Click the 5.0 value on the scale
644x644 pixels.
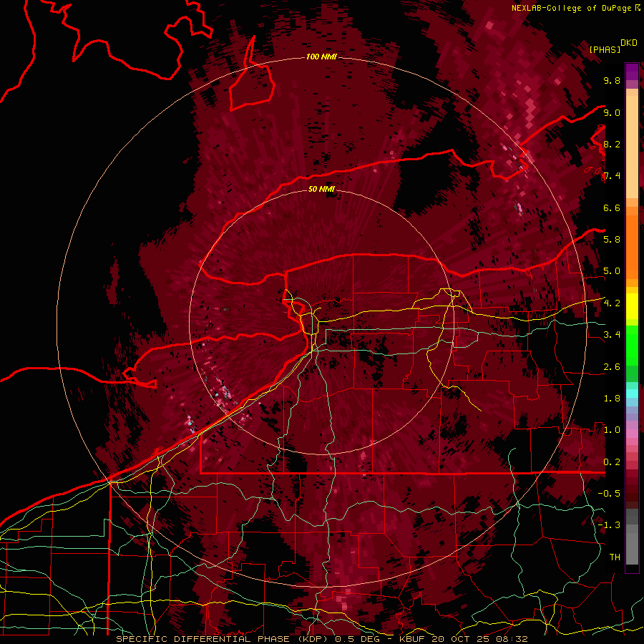pyautogui.click(x=612, y=271)
